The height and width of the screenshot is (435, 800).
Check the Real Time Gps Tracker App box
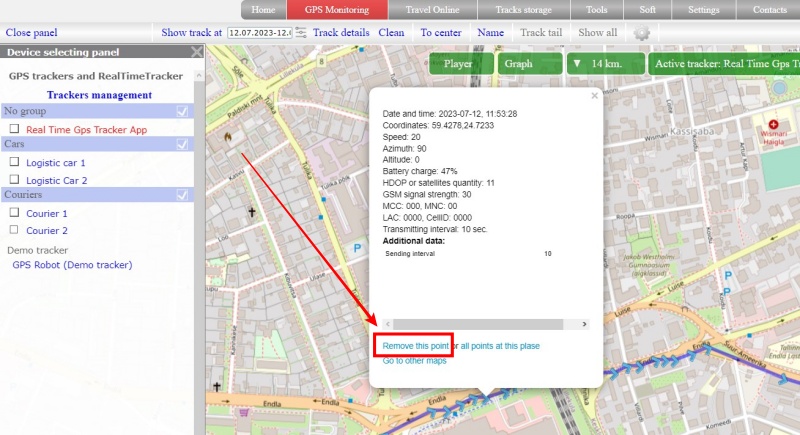click(14, 129)
